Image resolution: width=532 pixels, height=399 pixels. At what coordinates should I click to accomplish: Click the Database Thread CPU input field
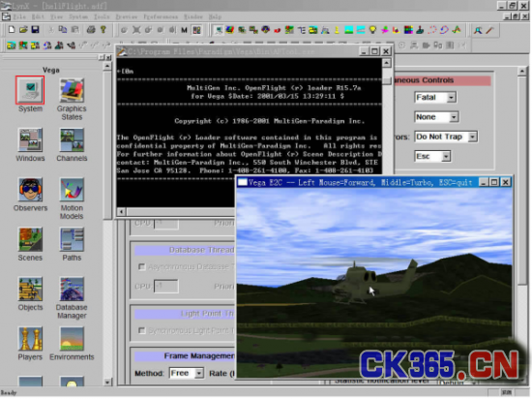click(x=166, y=287)
